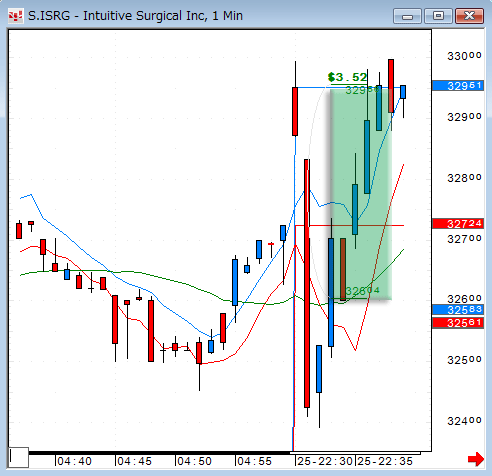Screen dimensions: 492x476
Task: Click the blue 325.83 price label
Action: coord(458,310)
